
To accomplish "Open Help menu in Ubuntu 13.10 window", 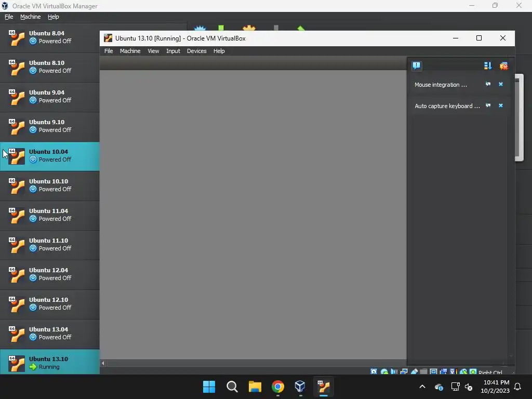I will (x=219, y=51).
